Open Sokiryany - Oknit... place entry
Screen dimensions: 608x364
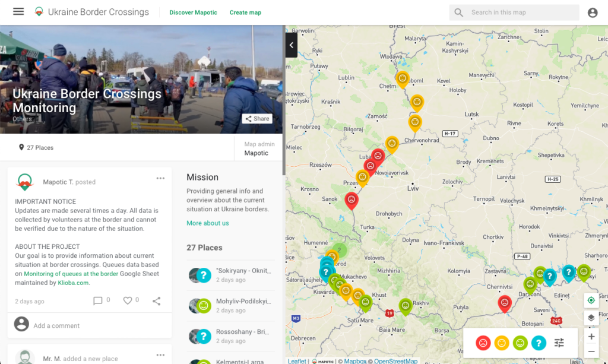tap(230, 275)
